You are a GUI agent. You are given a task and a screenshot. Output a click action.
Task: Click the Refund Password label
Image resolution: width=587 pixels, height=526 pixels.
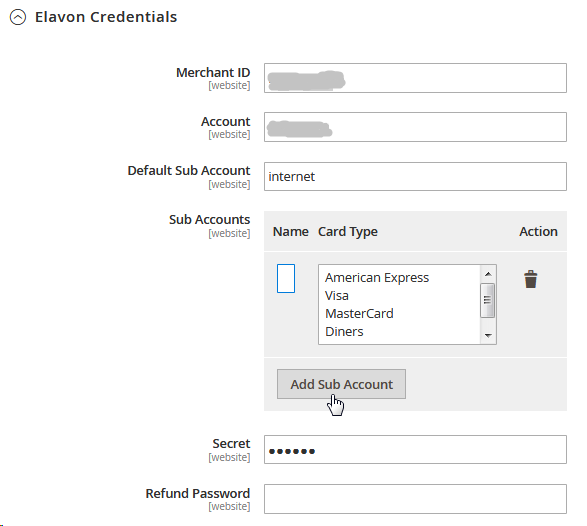[198, 493]
